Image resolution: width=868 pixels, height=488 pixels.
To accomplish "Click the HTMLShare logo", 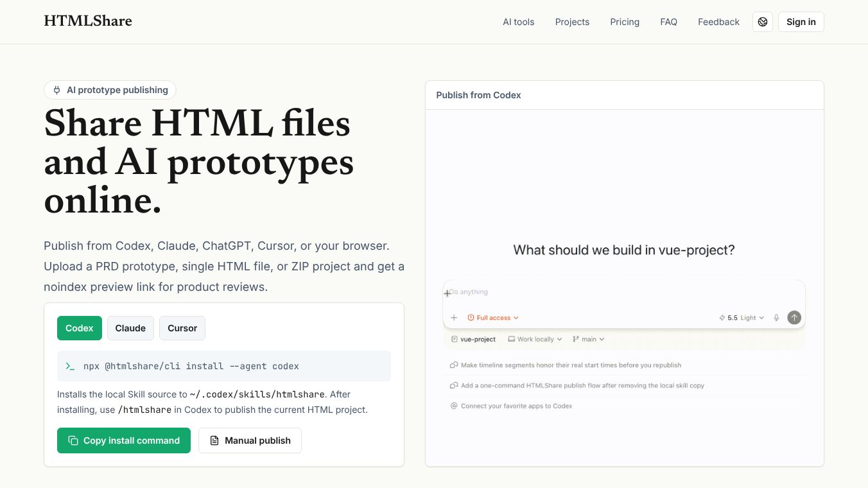I will (x=88, y=21).
